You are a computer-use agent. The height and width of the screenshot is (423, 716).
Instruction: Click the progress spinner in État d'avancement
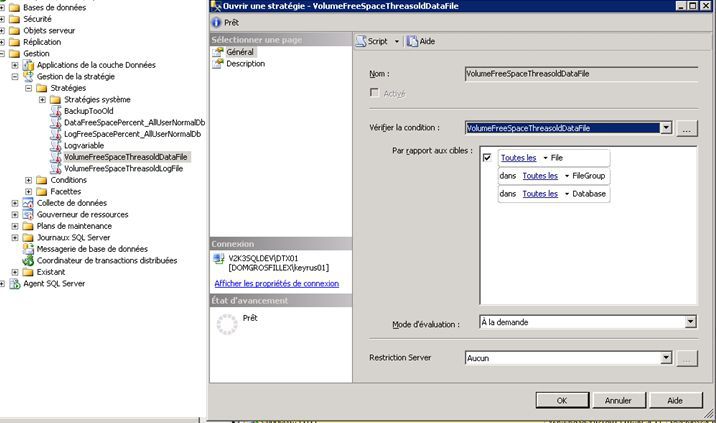pos(226,324)
